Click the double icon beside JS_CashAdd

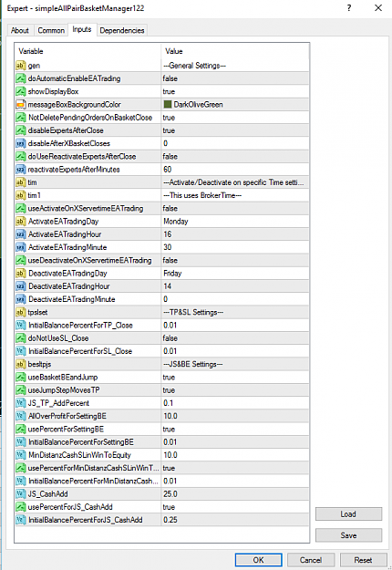tap(21, 494)
